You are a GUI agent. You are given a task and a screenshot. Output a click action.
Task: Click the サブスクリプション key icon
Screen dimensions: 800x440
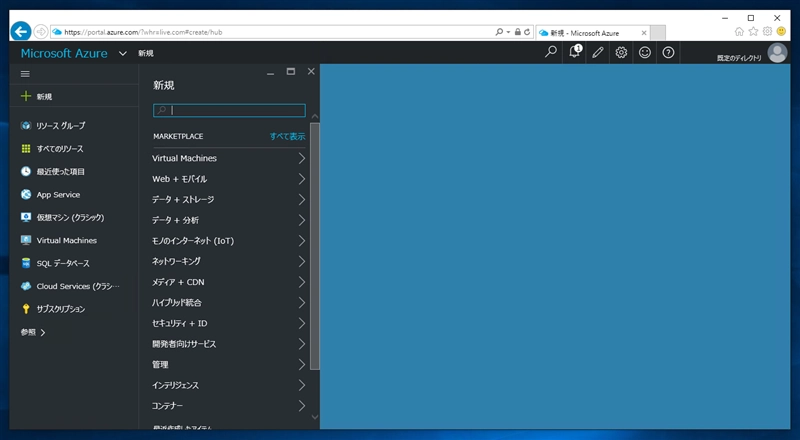point(26,309)
